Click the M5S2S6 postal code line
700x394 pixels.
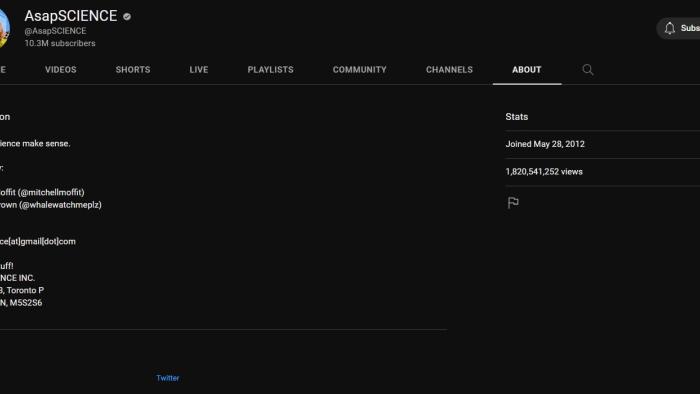(21, 303)
